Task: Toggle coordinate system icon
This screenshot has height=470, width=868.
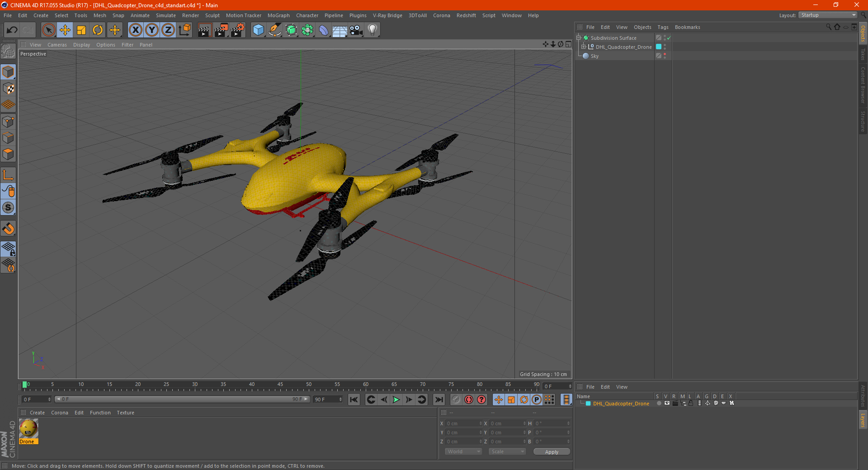Action: click(184, 30)
